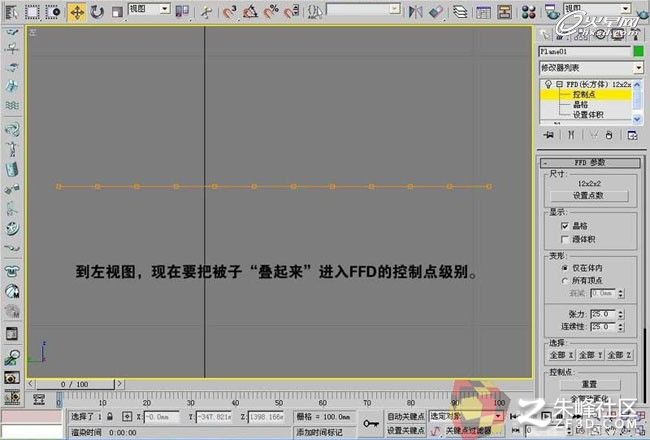Click the 设置关键点 button
650x440 pixels.
pyautogui.click(x=406, y=431)
